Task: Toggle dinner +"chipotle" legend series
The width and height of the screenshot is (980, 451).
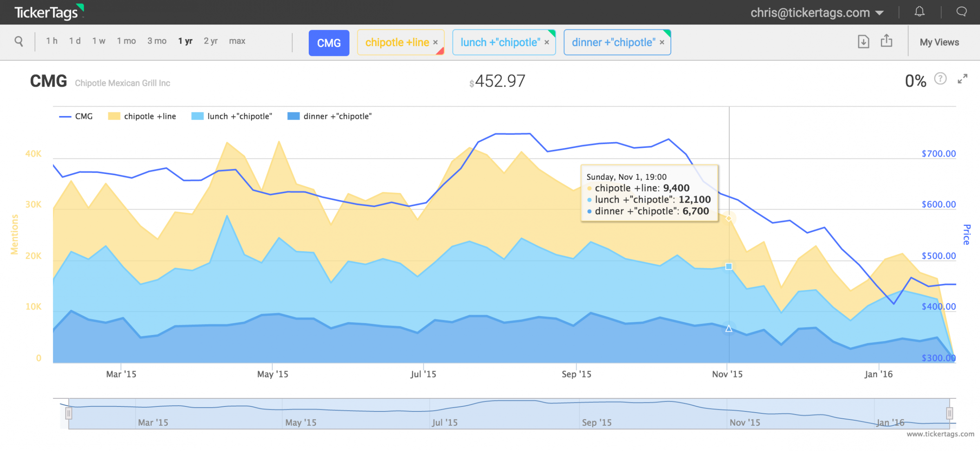Action: [x=330, y=116]
